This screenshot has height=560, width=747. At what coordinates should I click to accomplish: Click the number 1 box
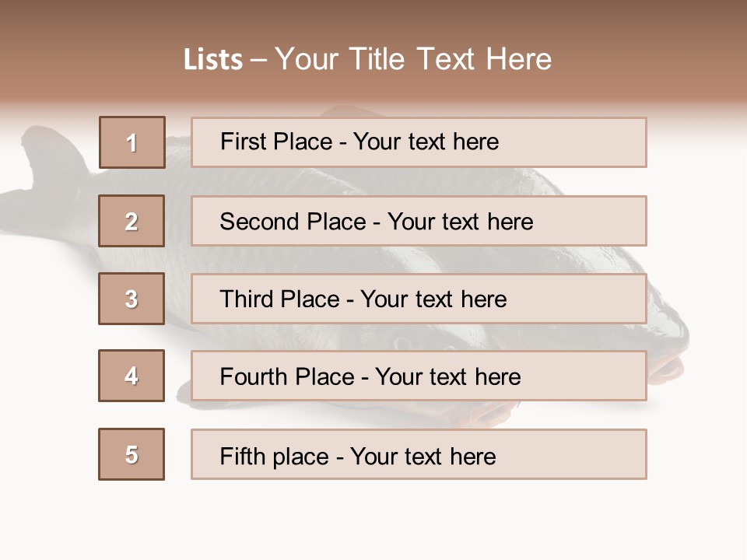click(132, 142)
